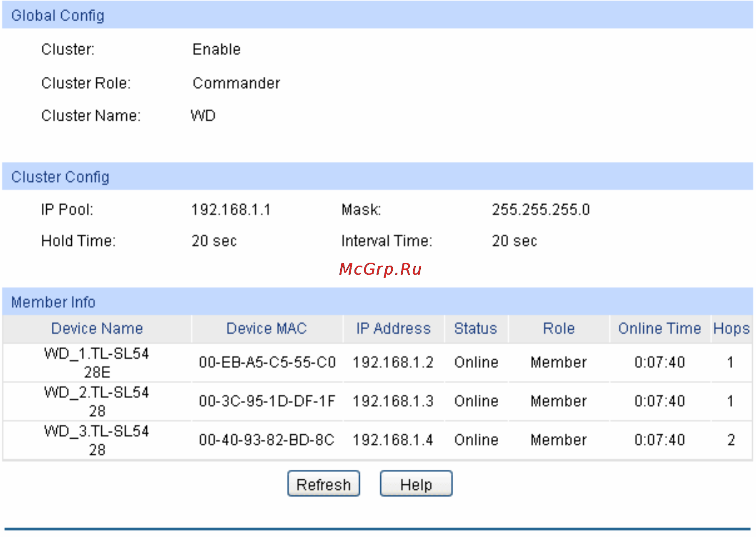Click the Cluster Role label
This screenshot has height=537, width=756.
click(86, 83)
